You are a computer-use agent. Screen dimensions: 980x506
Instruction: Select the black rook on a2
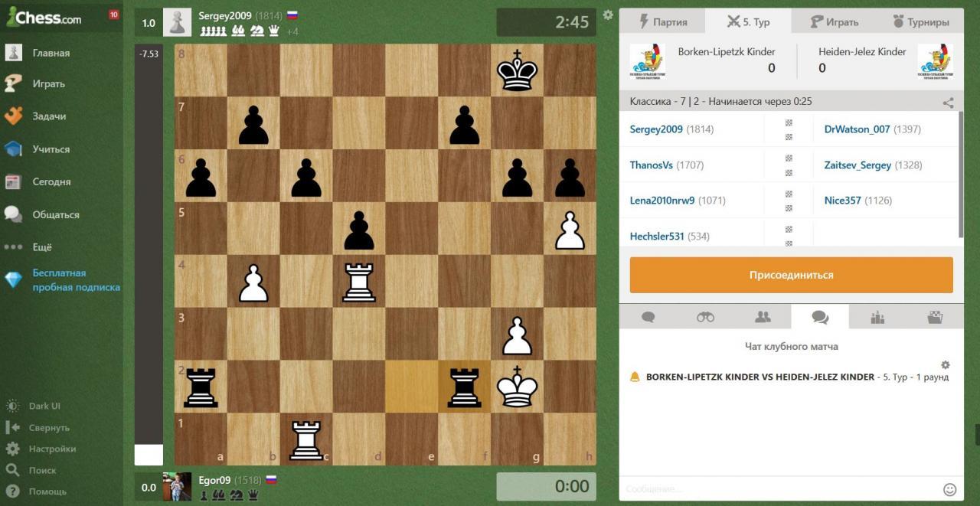(201, 387)
